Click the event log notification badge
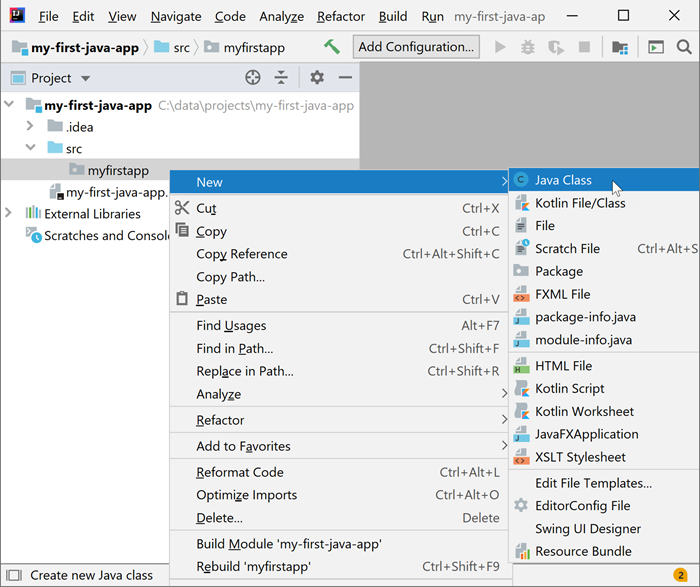Image resolution: width=700 pixels, height=587 pixels. click(x=680, y=575)
